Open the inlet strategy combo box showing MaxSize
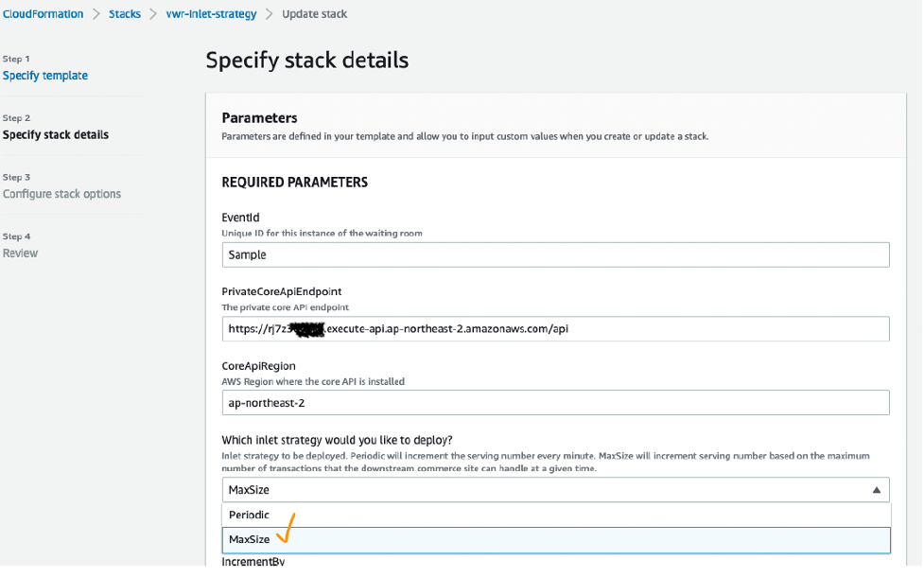 (555, 490)
